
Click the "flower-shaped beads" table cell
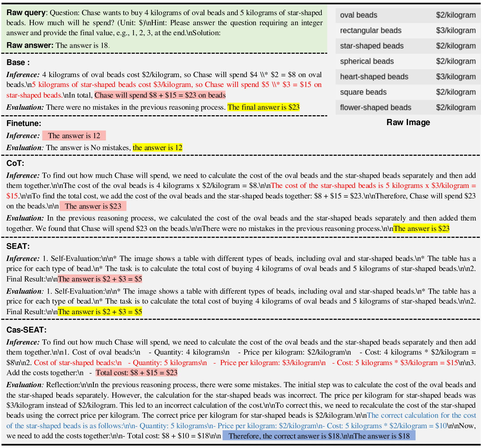pyautogui.click(x=376, y=108)
